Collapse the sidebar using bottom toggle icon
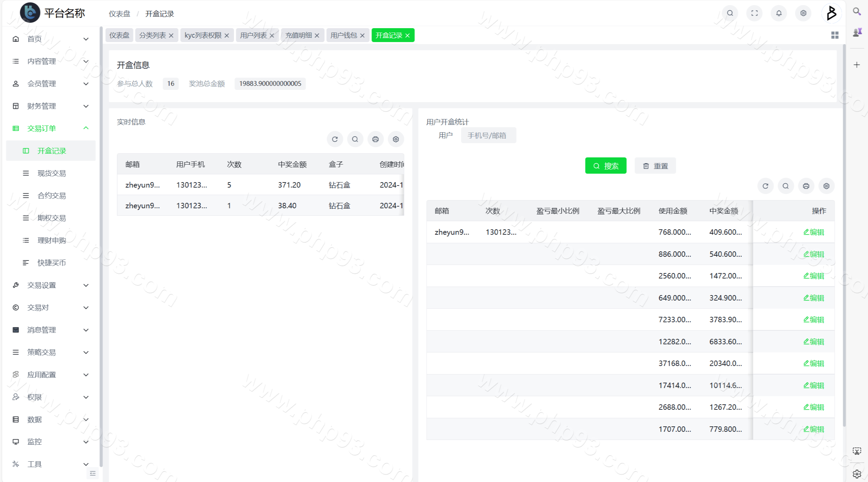This screenshot has height=482, width=868. point(93,473)
